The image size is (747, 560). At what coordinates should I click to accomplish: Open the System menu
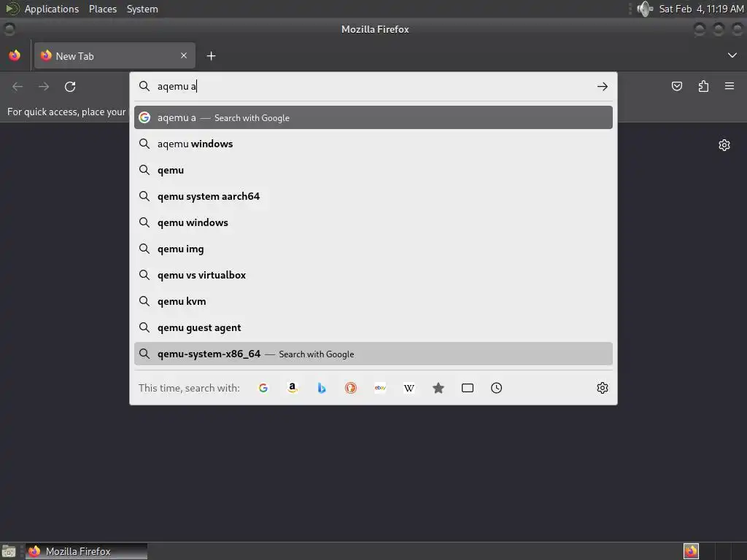pyautogui.click(x=142, y=9)
